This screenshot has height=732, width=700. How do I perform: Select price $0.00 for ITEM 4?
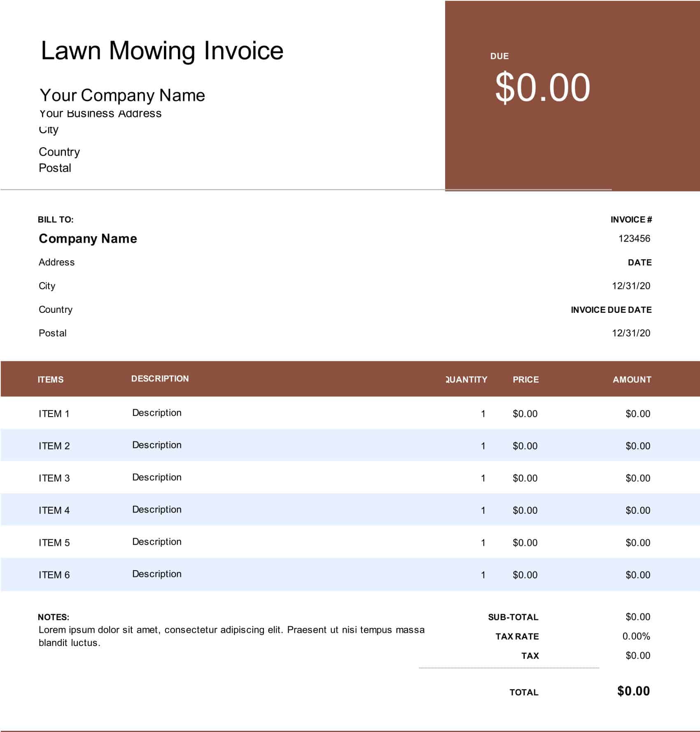point(525,510)
